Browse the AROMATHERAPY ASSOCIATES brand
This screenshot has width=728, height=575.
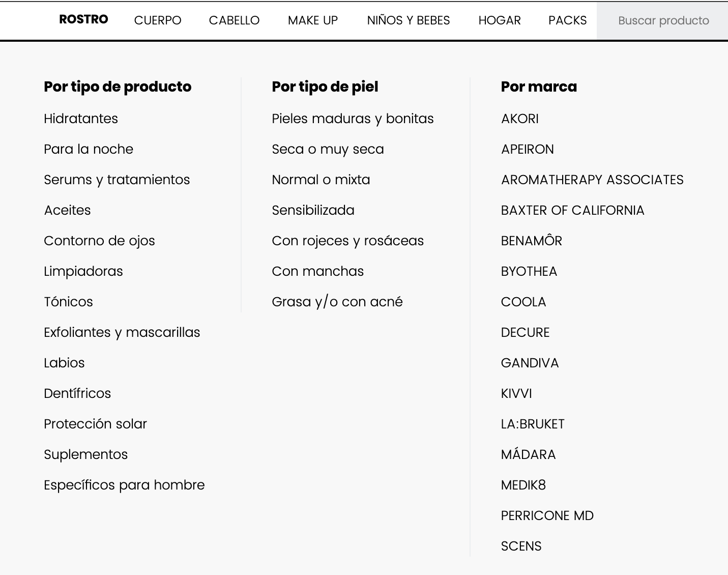(x=592, y=180)
